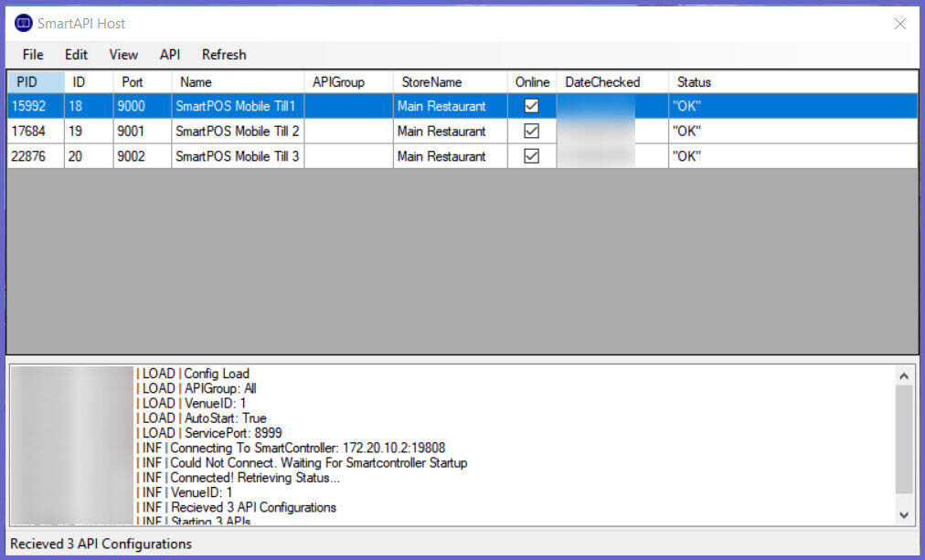This screenshot has height=560, width=925.
Task: Click Port cell 9001
Action: tap(143, 131)
